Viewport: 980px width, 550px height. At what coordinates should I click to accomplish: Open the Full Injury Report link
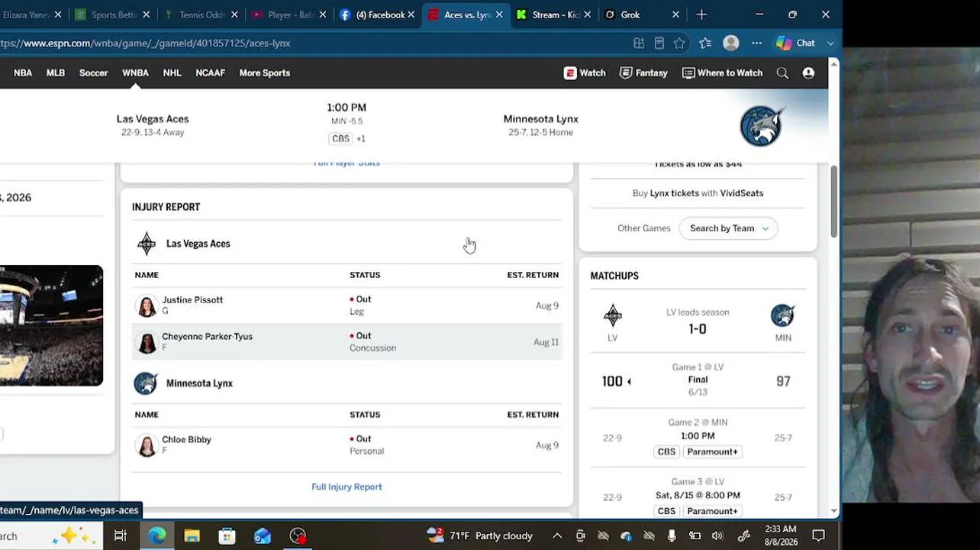coord(347,487)
